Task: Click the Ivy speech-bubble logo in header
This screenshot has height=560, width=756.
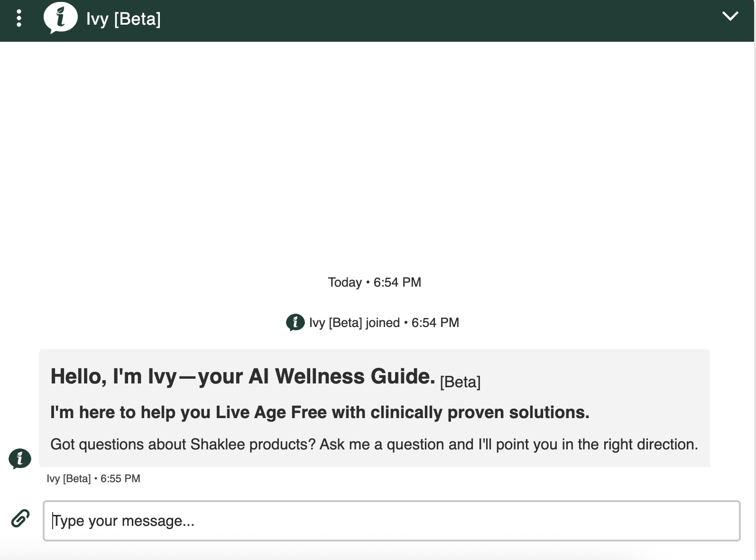Action: tap(60, 18)
